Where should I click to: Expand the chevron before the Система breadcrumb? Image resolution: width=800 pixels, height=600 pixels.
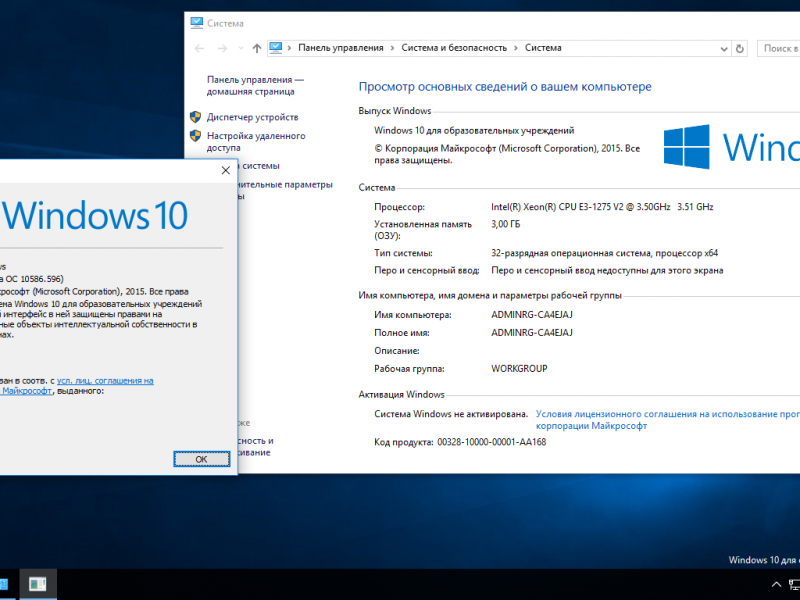(516, 48)
